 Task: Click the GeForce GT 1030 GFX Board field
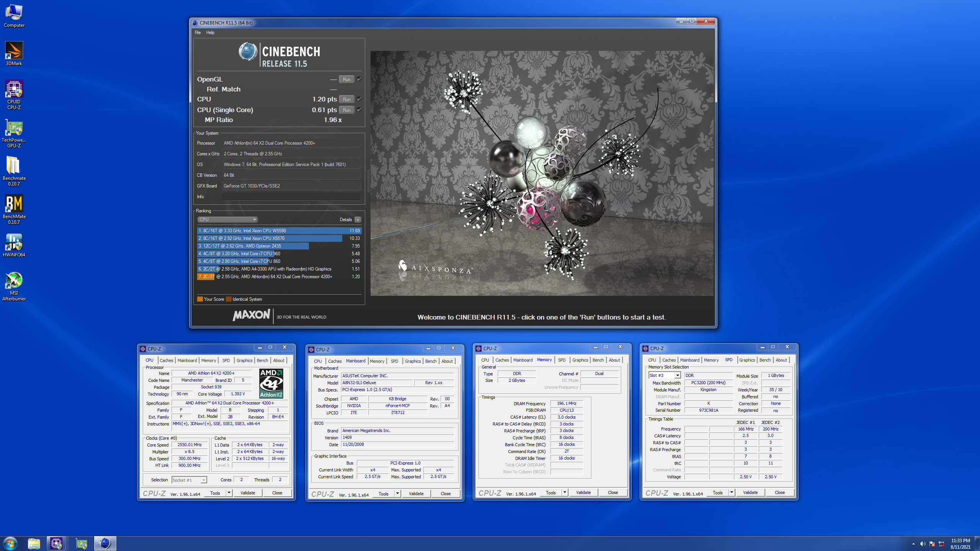[291, 186]
